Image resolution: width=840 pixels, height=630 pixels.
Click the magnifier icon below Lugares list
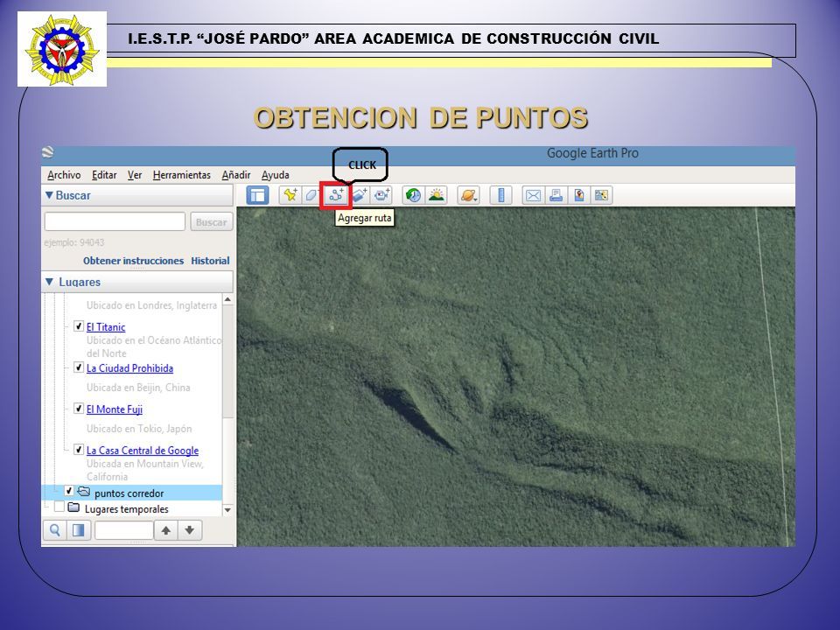point(54,530)
